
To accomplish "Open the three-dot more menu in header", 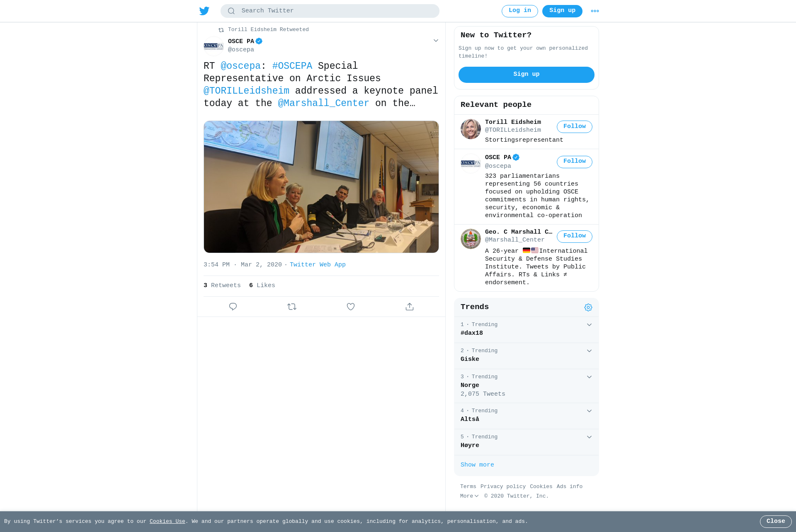I will point(595,11).
